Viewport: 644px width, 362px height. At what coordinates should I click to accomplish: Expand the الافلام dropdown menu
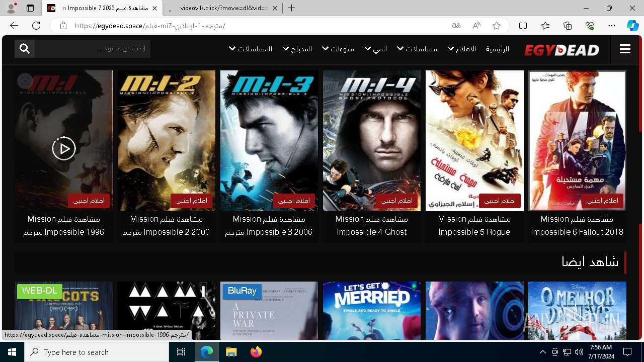(462, 49)
